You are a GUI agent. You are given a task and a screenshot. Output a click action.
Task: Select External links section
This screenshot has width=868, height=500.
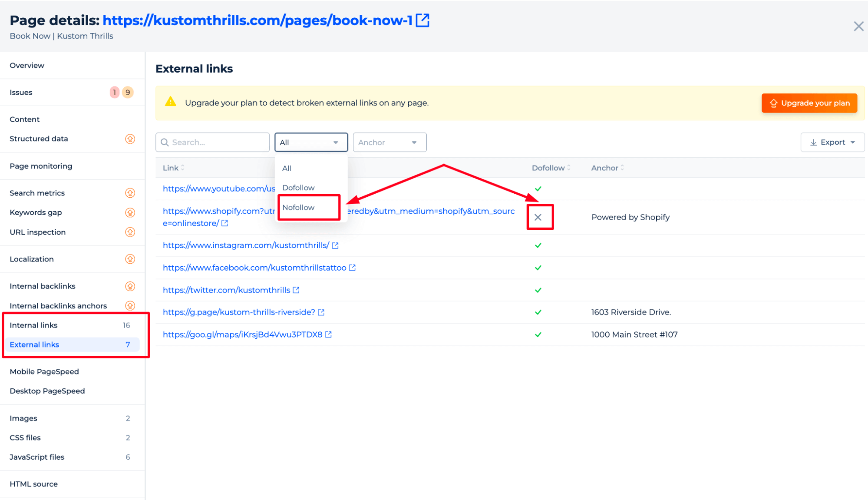point(72,344)
